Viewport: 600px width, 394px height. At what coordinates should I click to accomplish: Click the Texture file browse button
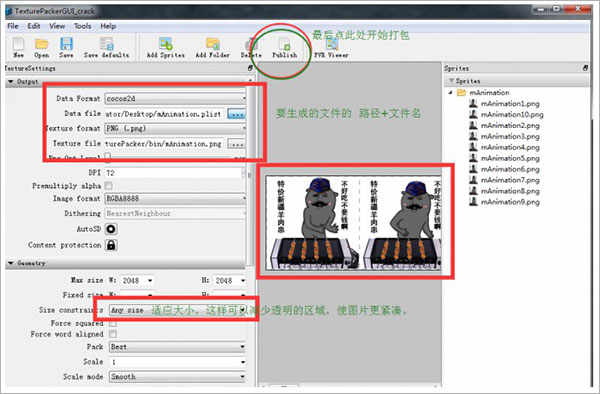point(236,144)
